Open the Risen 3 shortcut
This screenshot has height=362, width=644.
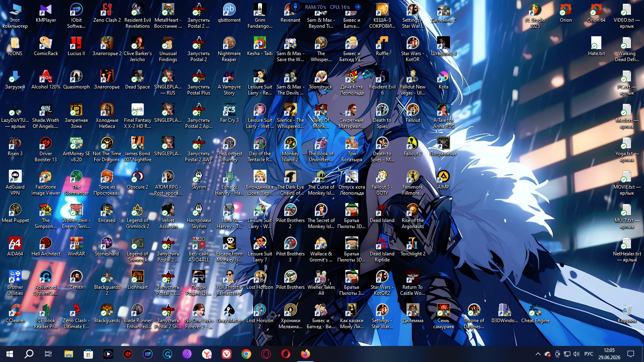point(15,146)
